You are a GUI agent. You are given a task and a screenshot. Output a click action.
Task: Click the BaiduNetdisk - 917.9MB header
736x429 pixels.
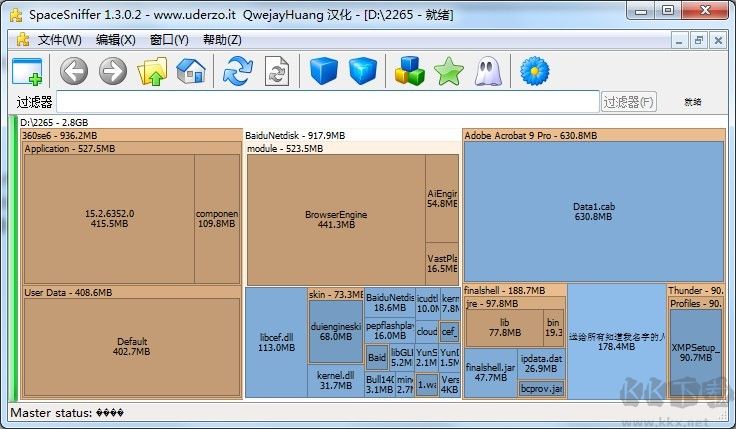[352, 136]
